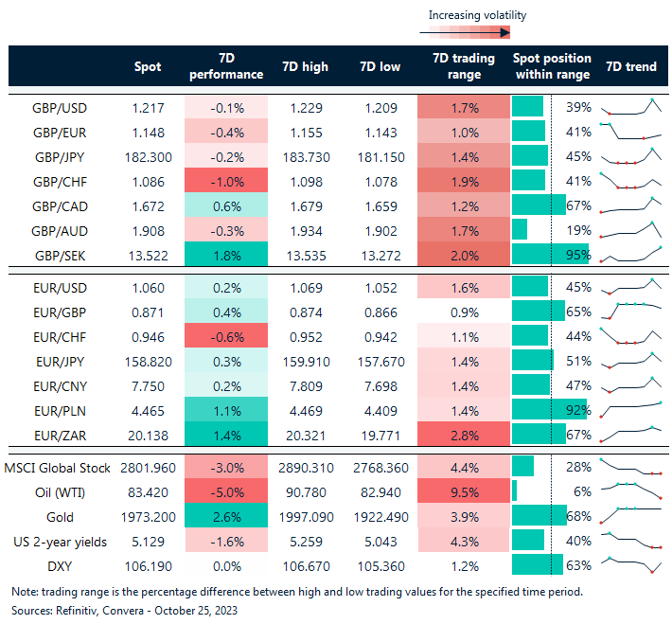Click the EUR/ZAR 2.8% trading range cell
This screenshot has height=624, width=672.
(x=463, y=434)
